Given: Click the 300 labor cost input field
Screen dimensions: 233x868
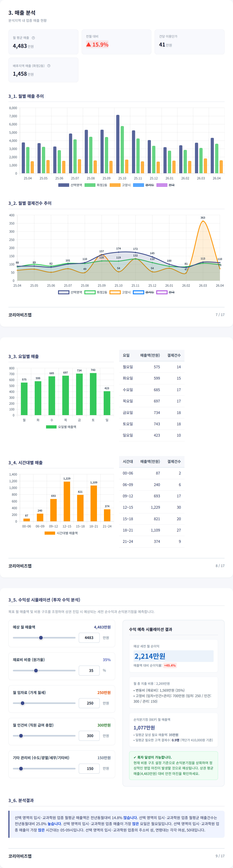Looking at the screenshot, I should [89, 736].
